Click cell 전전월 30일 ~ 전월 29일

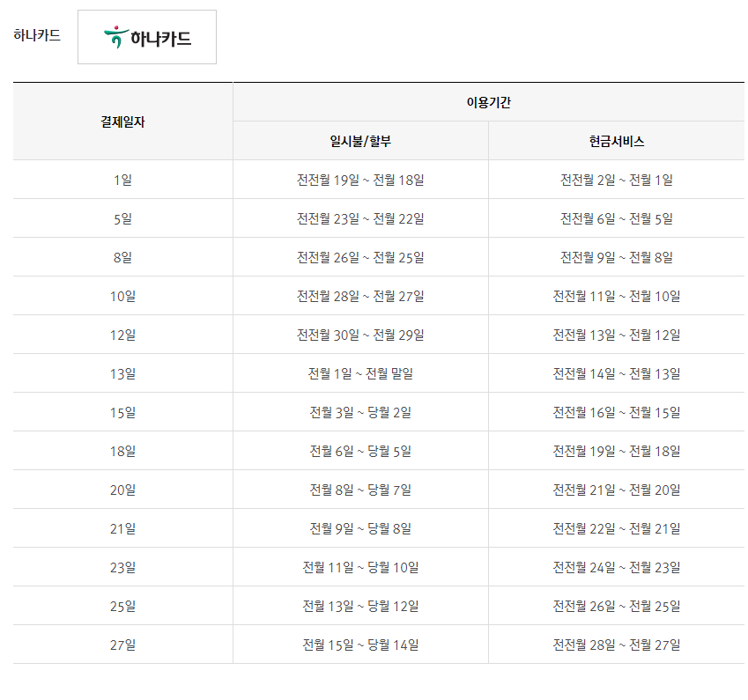[360, 335]
